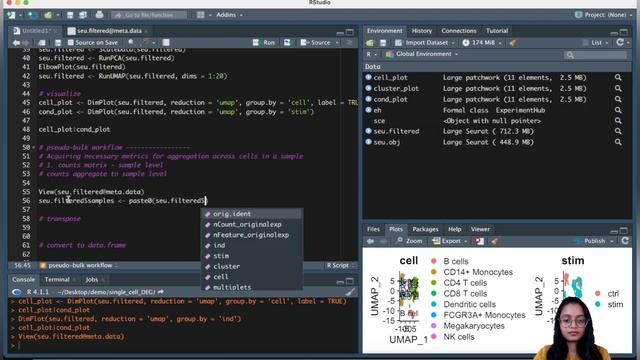Run the current line with Run button

click(x=264, y=42)
